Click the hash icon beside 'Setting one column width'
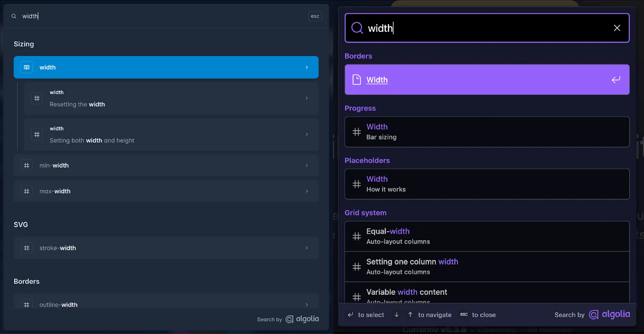Screen dimensions: 644x334 click(357, 267)
